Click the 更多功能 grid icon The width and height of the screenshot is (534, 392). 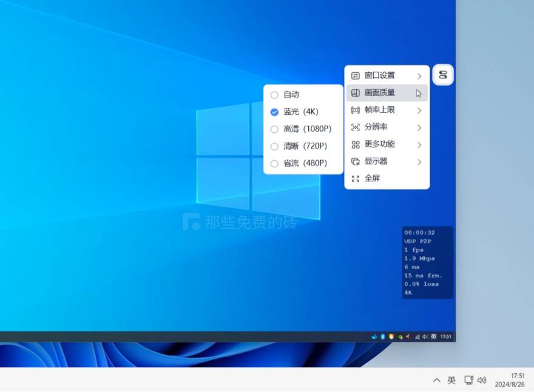[355, 144]
